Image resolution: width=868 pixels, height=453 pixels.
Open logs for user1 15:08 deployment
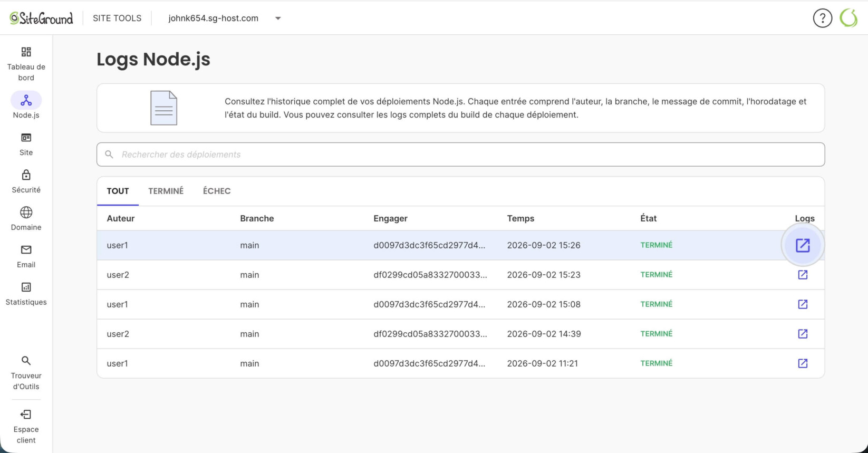[803, 304]
